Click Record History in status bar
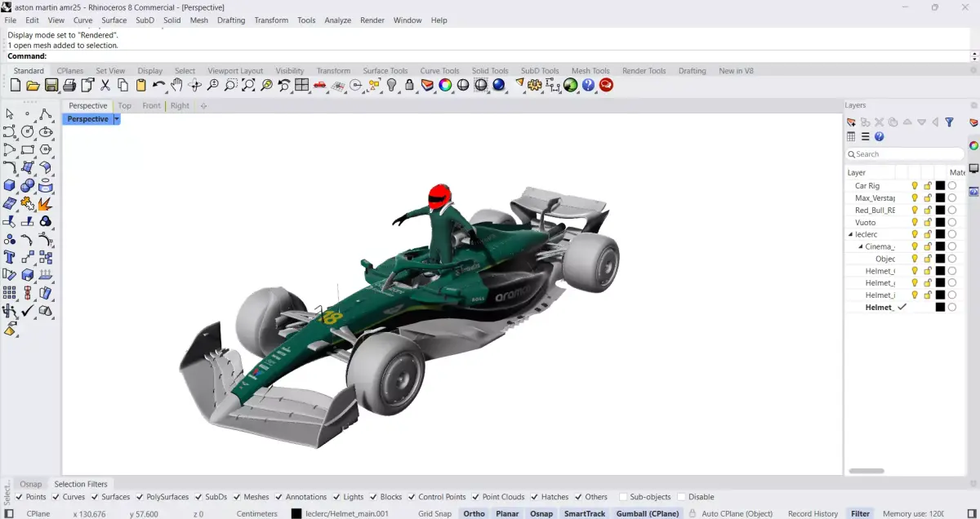The image size is (980, 519). (813, 514)
